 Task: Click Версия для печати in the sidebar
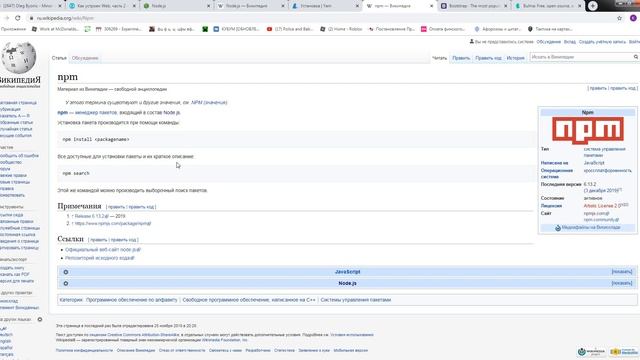[17, 281]
